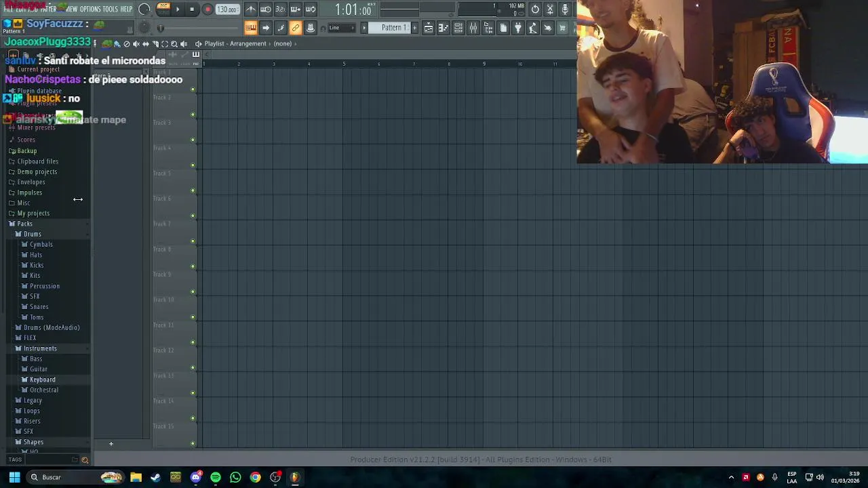Viewport: 868px width, 488px height.
Task: Mute Track 13 using its green dot
Action: coord(193,393)
